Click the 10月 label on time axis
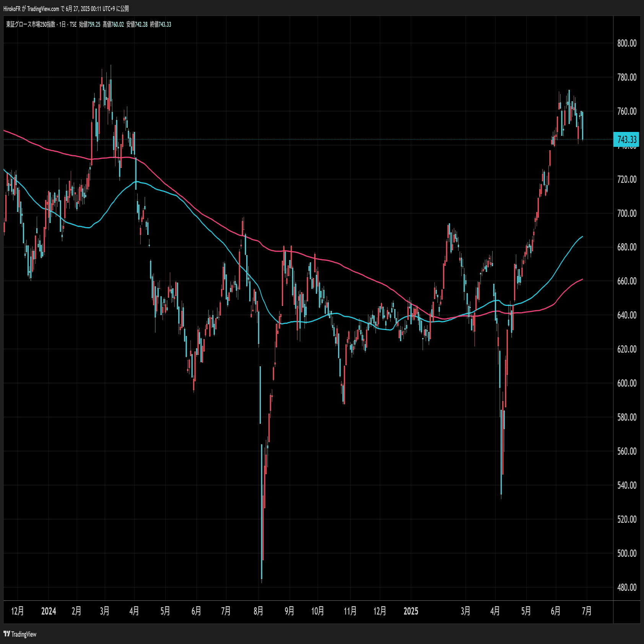The width and height of the screenshot is (644, 644). (x=318, y=611)
